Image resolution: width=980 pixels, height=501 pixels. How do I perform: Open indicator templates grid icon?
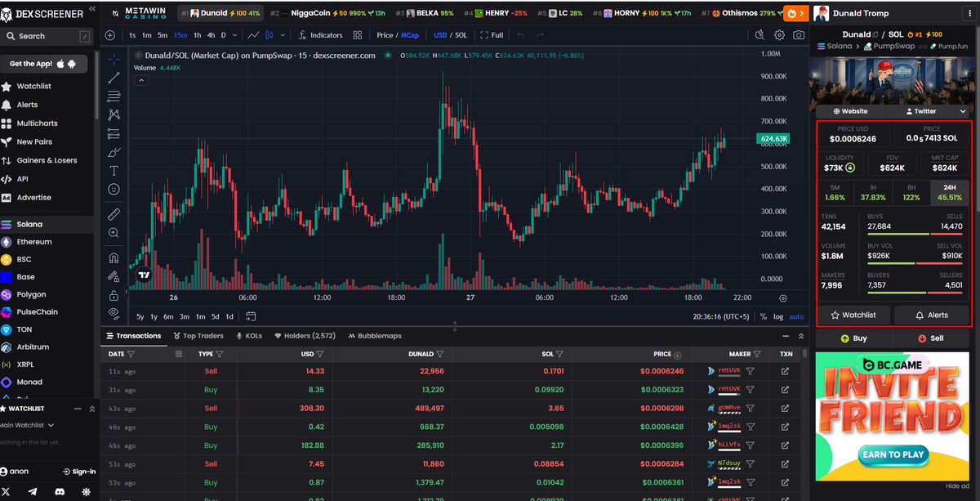click(x=359, y=35)
